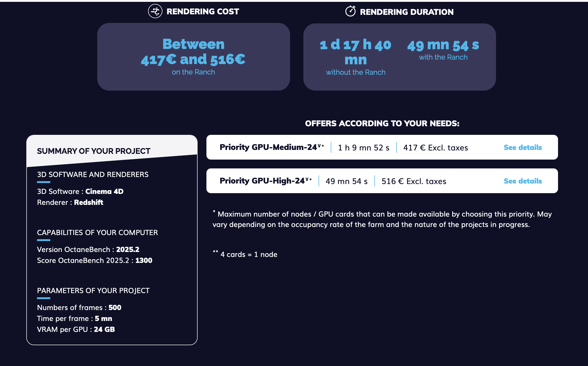Click the Rendering Cost coin icon
Image resolution: width=588 pixels, height=366 pixels.
pos(155,11)
